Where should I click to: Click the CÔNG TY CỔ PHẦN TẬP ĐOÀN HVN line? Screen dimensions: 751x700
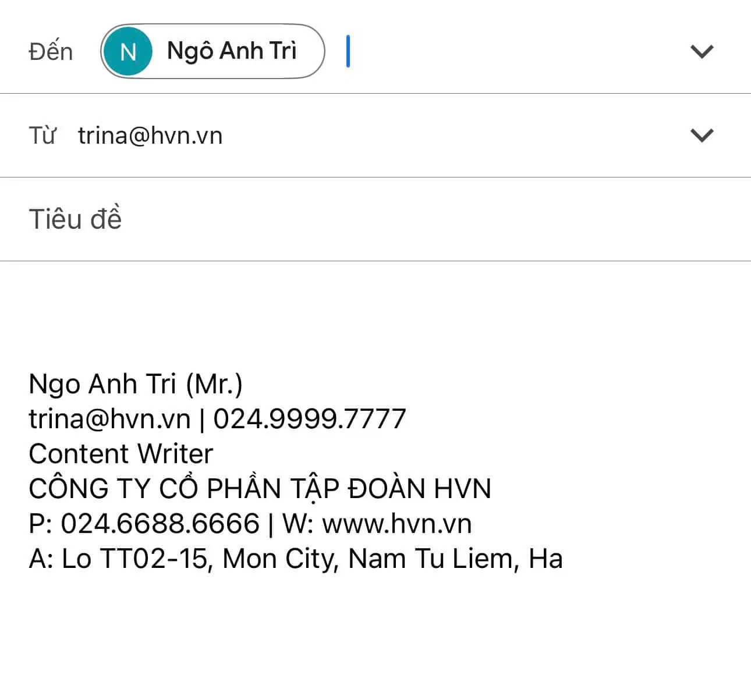[x=260, y=489]
